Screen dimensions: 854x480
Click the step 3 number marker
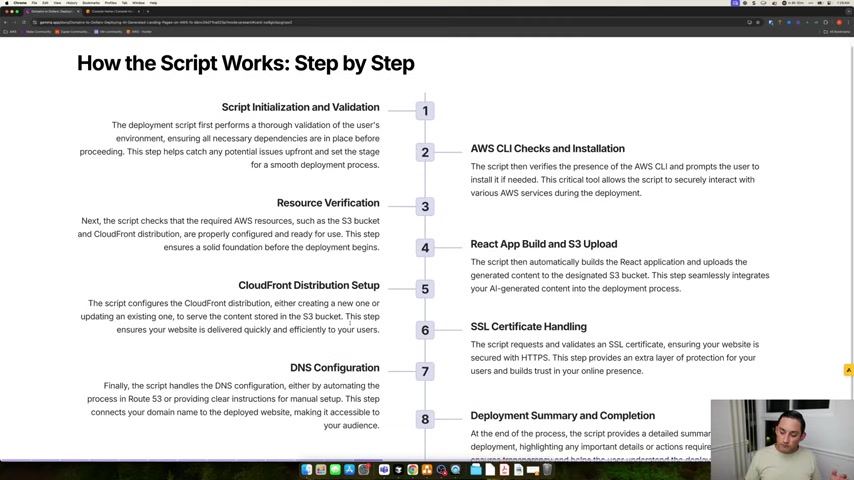(x=425, y=206)
